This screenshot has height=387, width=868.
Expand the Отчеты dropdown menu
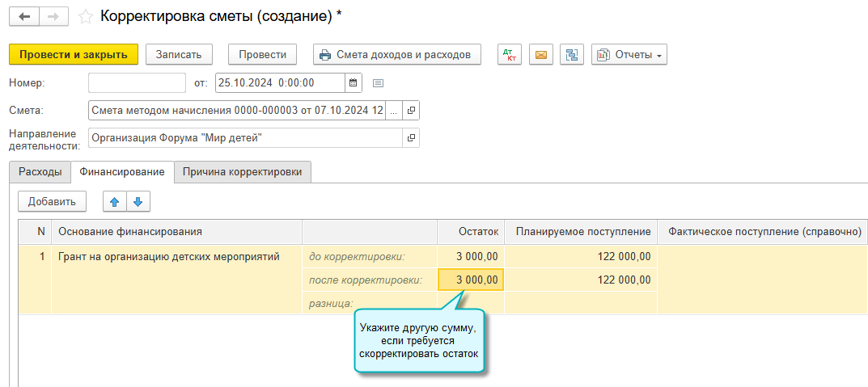(629, 55)
